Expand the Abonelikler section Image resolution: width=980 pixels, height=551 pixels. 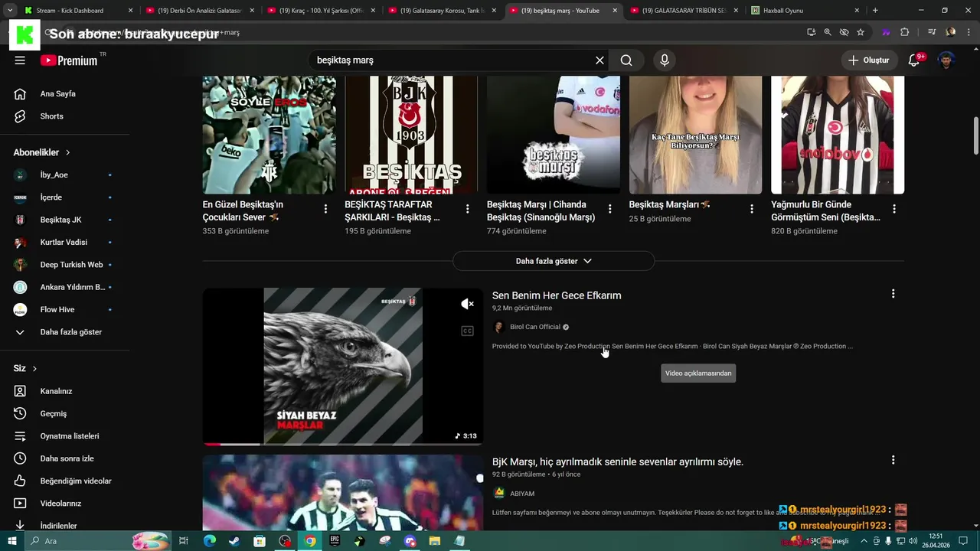[42, 152]
